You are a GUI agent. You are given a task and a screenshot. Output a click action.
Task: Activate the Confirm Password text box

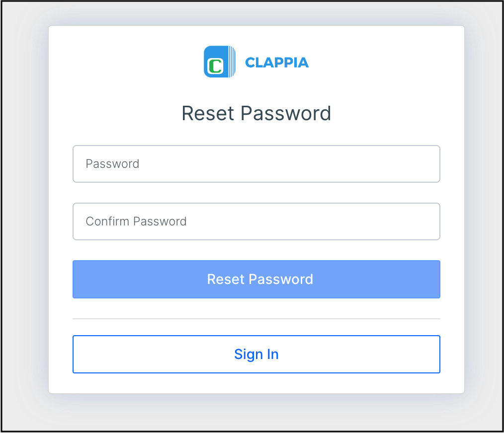[x=256, y=221]
